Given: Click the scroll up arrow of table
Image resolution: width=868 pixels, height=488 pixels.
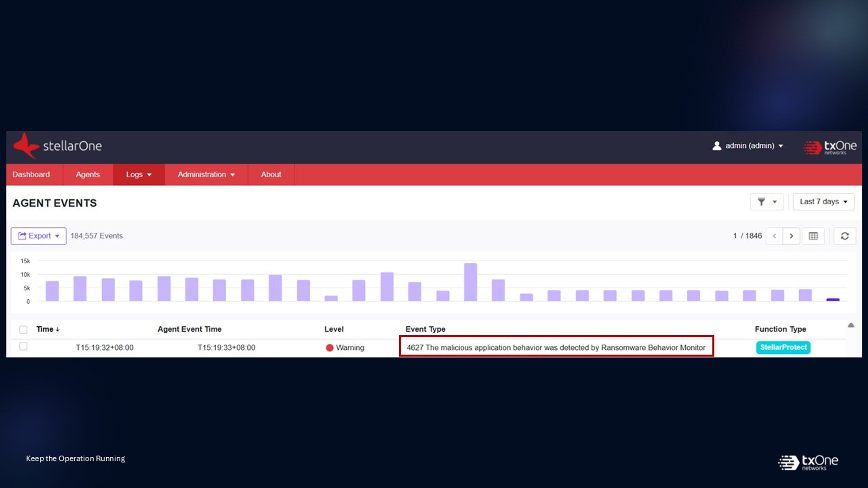Looking at the screenshot, I should [851, 325].
